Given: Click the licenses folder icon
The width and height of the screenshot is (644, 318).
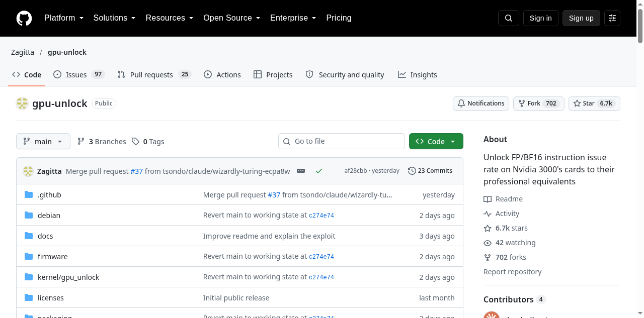Looking at the screenshot, I should (29, 298).
